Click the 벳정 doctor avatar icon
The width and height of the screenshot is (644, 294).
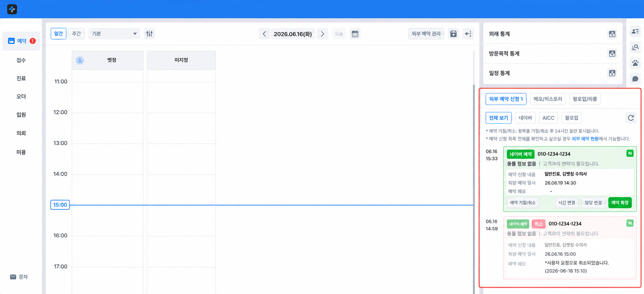(x=80, y=60)
